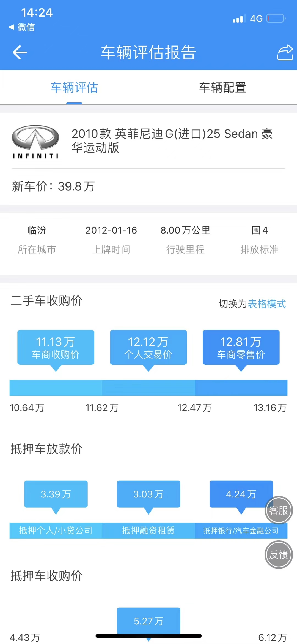Select the 抵押融资租赁 segment

(148, 531)
